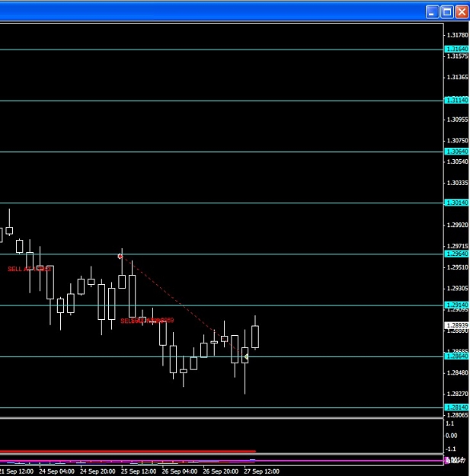The width and height of the screenshot is (470, 476).
Task: Click the current price tag 1.28939
Action: (x=456, y=325)
